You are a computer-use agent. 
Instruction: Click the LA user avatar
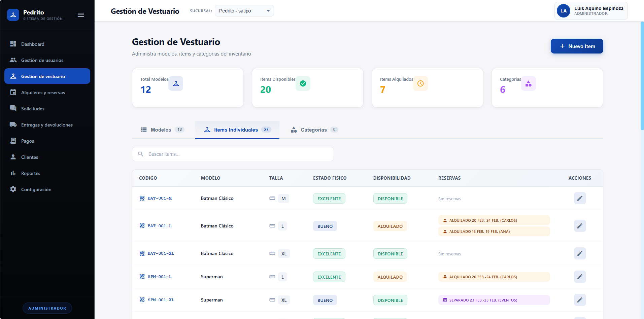(x=564, y=11)
